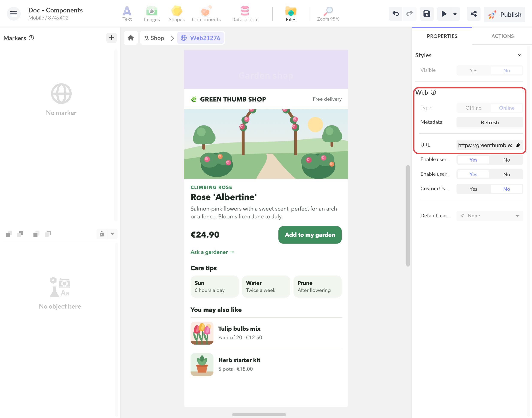Open the hamburger main menu
532x418 pixels.
click(14, 14)
